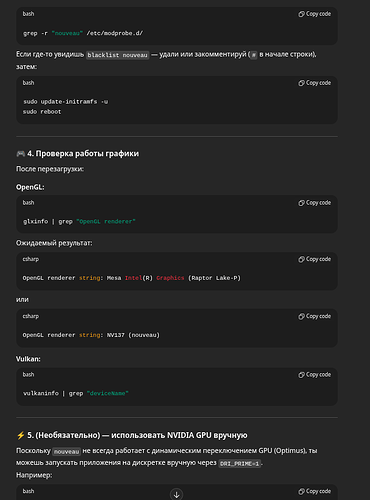Click the 'glxinfo | grep "OpenGL renderer"' line
The height and width of the screenshot is (500, 370).
tap(79, 222)
